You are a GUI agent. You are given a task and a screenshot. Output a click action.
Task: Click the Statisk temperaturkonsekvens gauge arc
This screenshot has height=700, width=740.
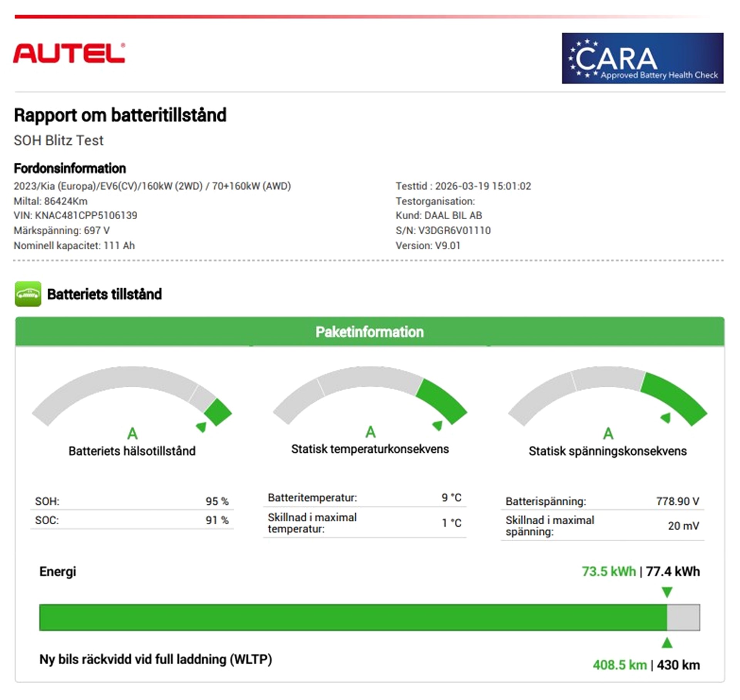[x=369, y=377]
